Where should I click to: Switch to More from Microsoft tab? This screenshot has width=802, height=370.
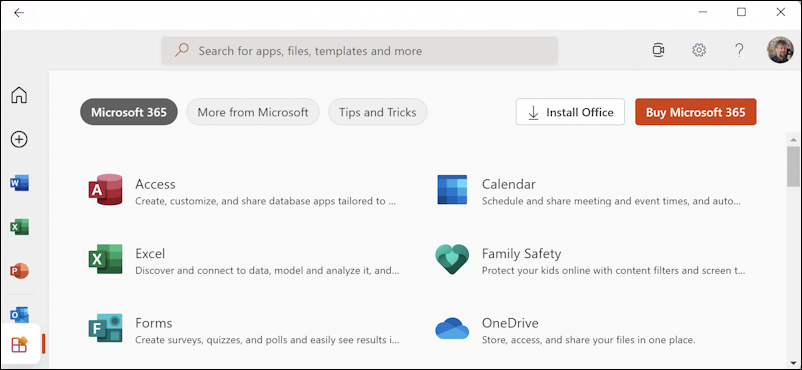[253, 112]
